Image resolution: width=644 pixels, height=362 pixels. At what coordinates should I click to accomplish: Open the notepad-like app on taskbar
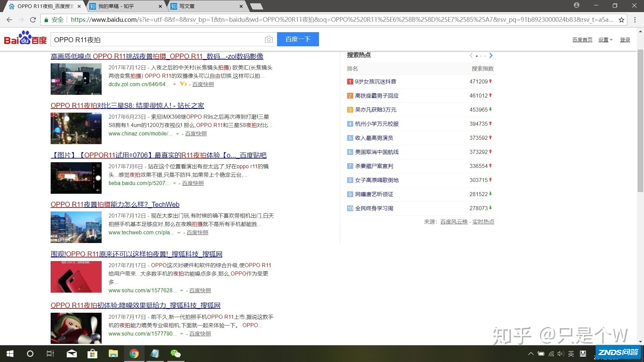[155, 354]
